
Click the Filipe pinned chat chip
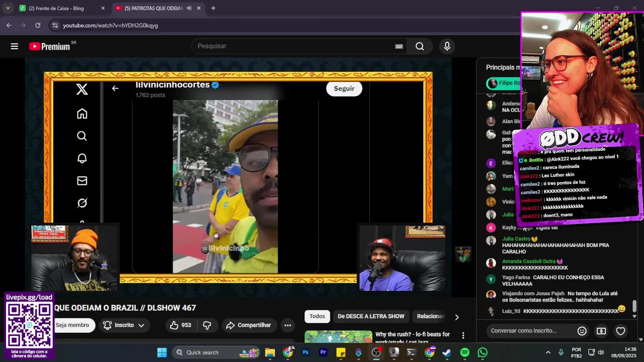[504, 83]
